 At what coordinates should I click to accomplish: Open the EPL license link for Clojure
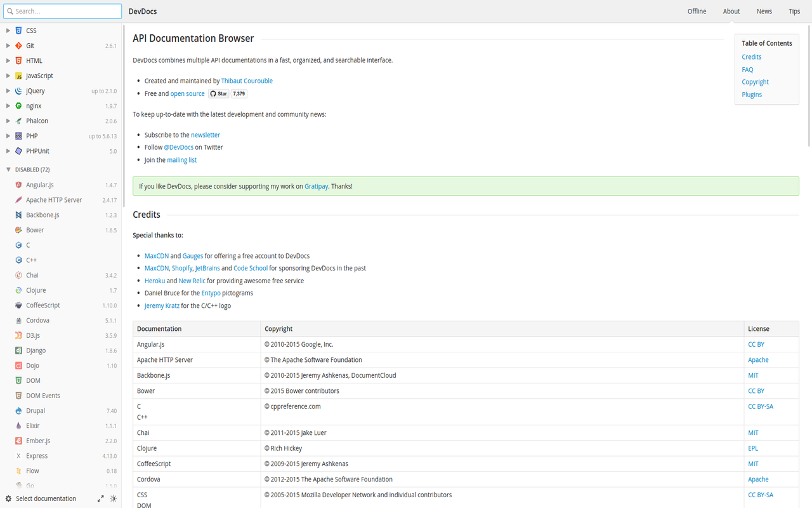753,448
